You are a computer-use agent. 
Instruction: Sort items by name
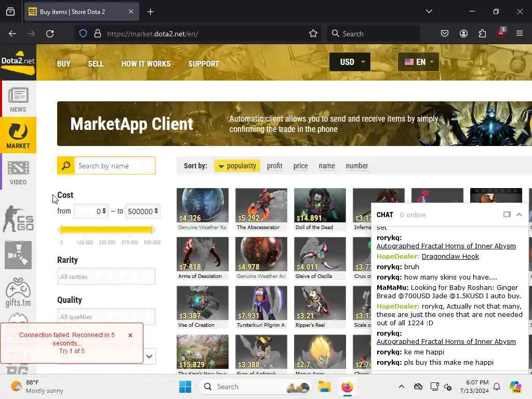coord(327,166)
